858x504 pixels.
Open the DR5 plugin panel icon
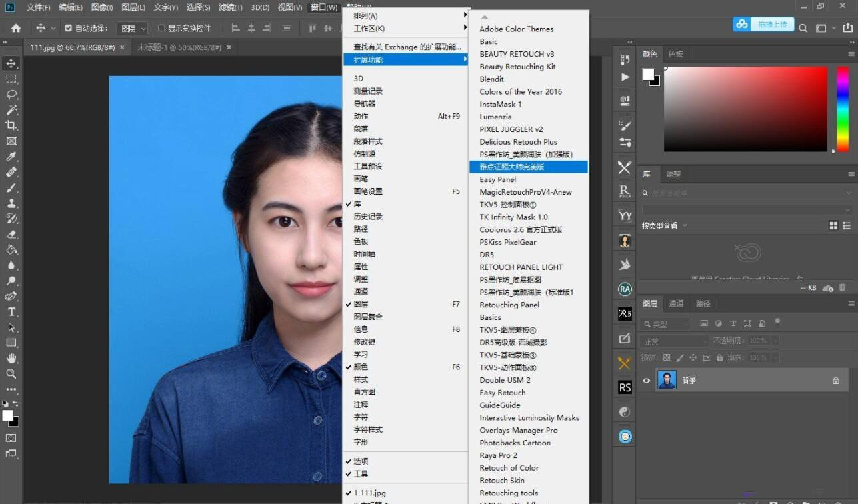coord(625,313)
